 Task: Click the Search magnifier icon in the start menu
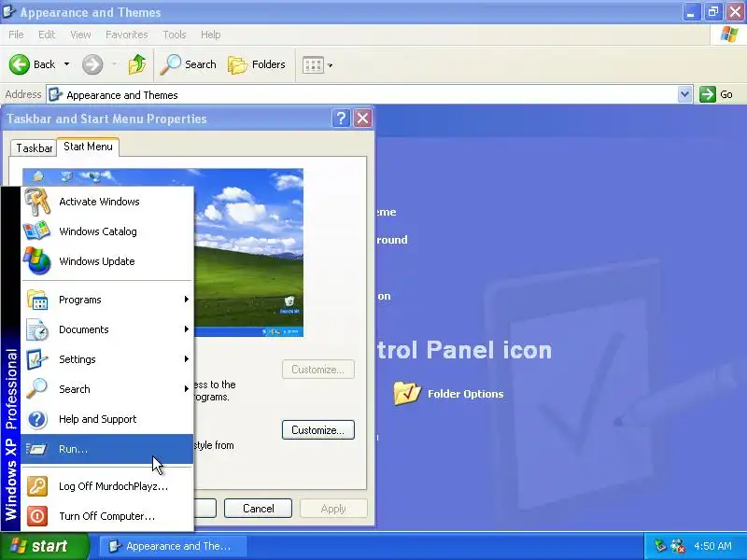pyautogui.click(x=36, y=389)
